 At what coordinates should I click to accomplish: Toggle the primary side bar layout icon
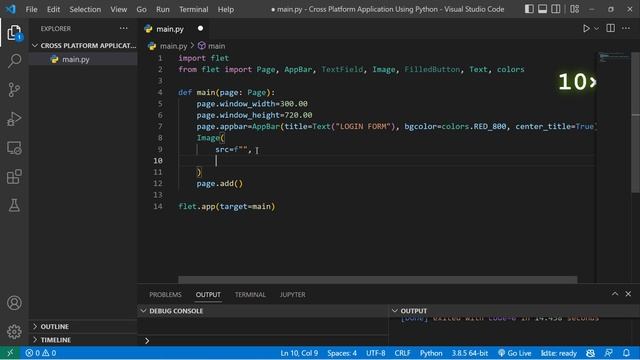(x=529, y=9)
